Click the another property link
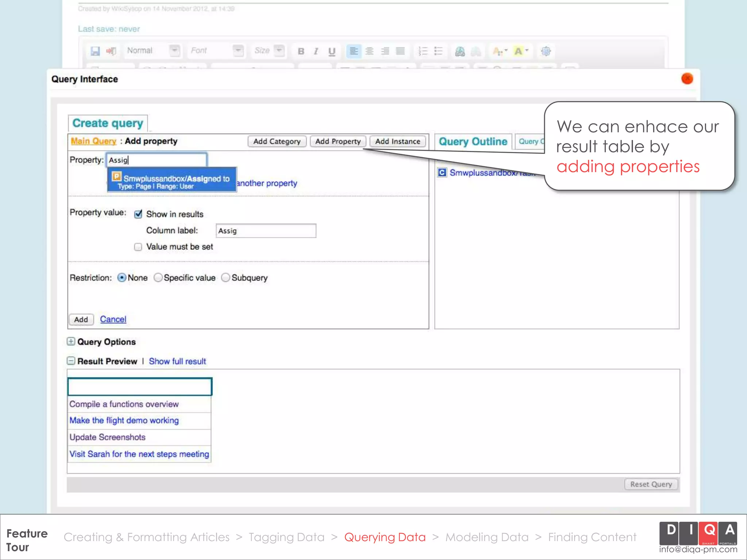747x560 pixels. point(267,183)
